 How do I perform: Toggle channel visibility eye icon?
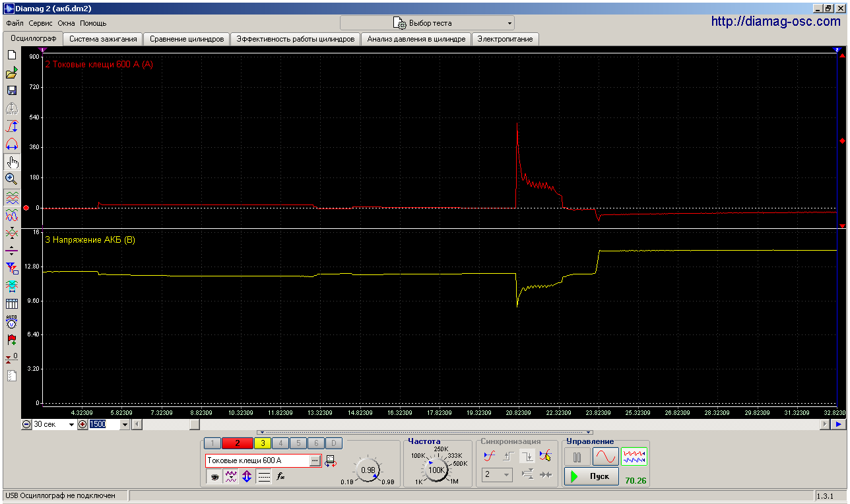point(214,476)
